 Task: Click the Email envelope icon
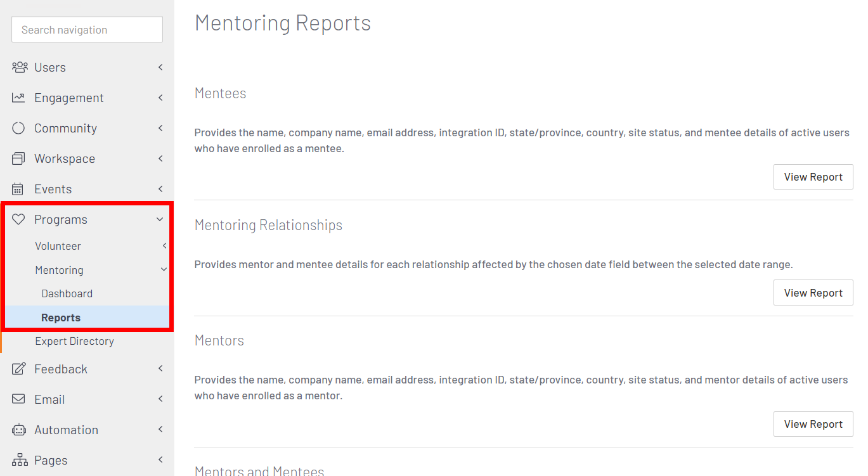(18, 399)
